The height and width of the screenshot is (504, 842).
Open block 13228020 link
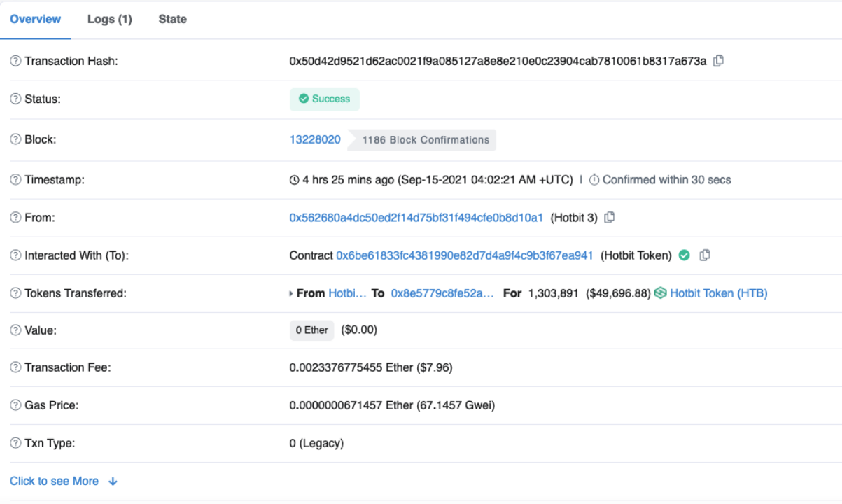(x=315, y=139)
